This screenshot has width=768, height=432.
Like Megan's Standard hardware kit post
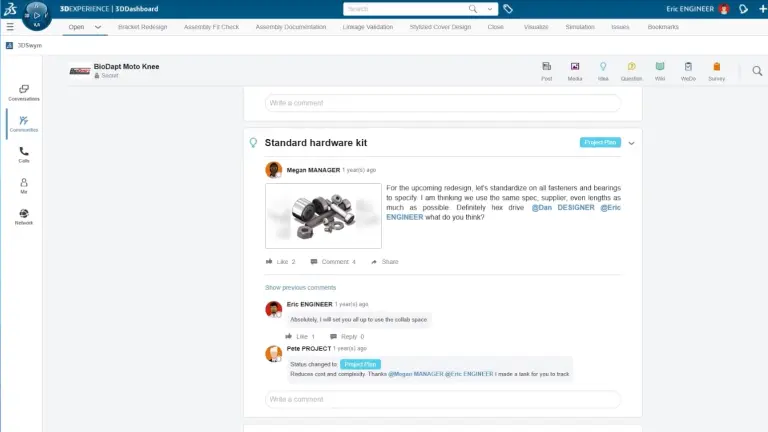[x=281, y=262]
